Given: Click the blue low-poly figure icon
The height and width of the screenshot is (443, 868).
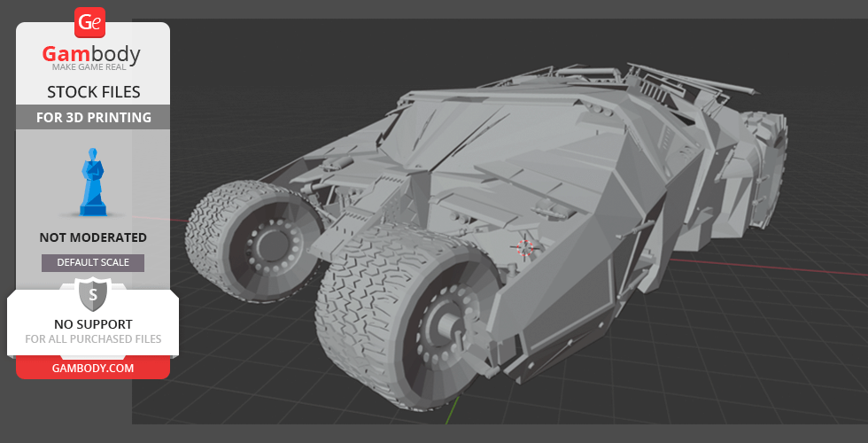Looking at the screenshot, I should 90,183.
